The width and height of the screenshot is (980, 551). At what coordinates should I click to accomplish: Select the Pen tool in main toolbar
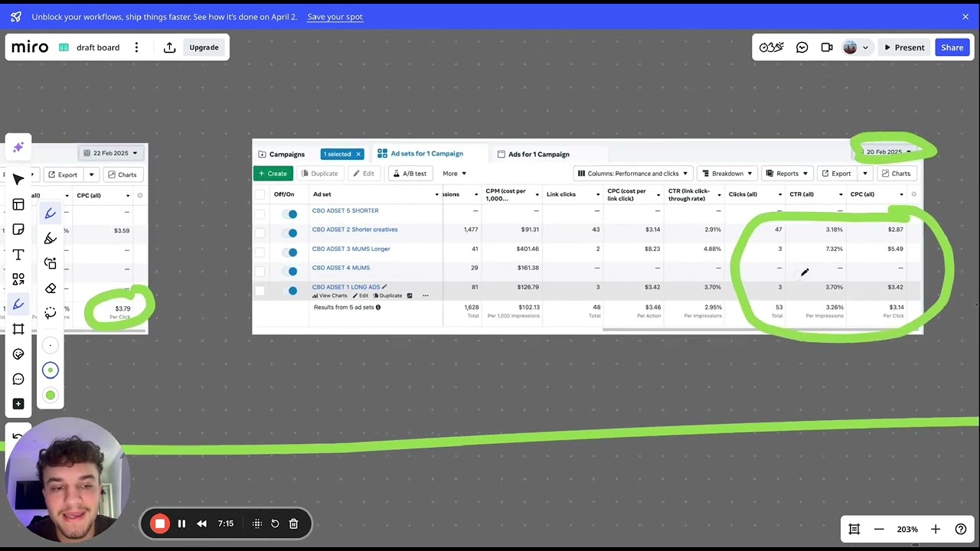coord(18,304)
